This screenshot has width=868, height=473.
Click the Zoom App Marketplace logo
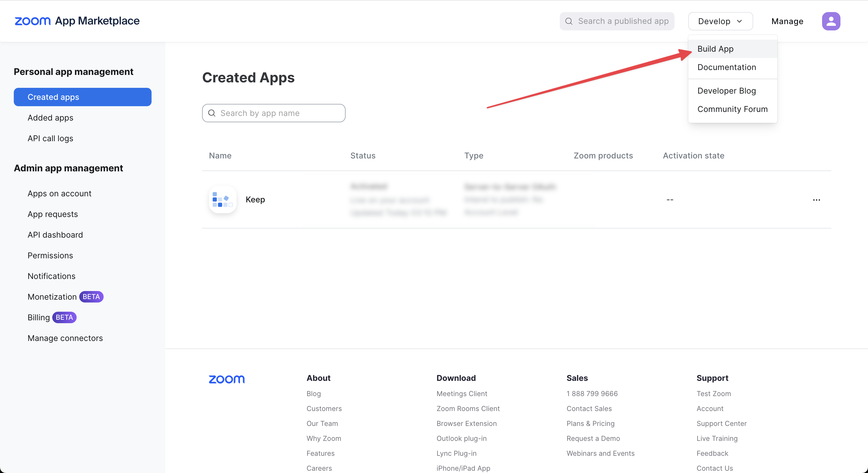(x=77, y=21)
